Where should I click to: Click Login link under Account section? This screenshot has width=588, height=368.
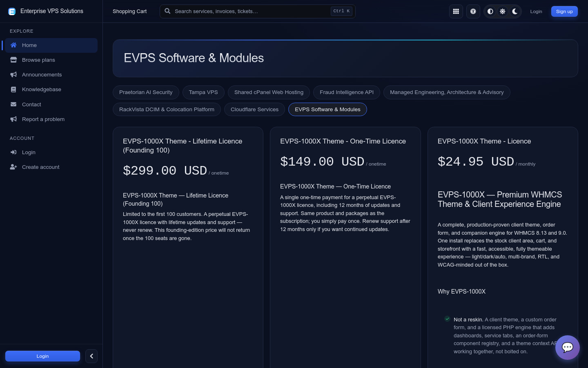pyautogui.click(x=51, y=152)
